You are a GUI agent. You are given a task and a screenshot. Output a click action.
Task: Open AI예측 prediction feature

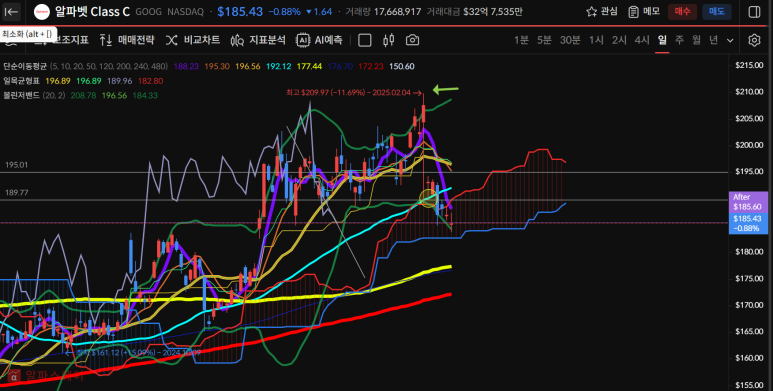coord(319,40)
